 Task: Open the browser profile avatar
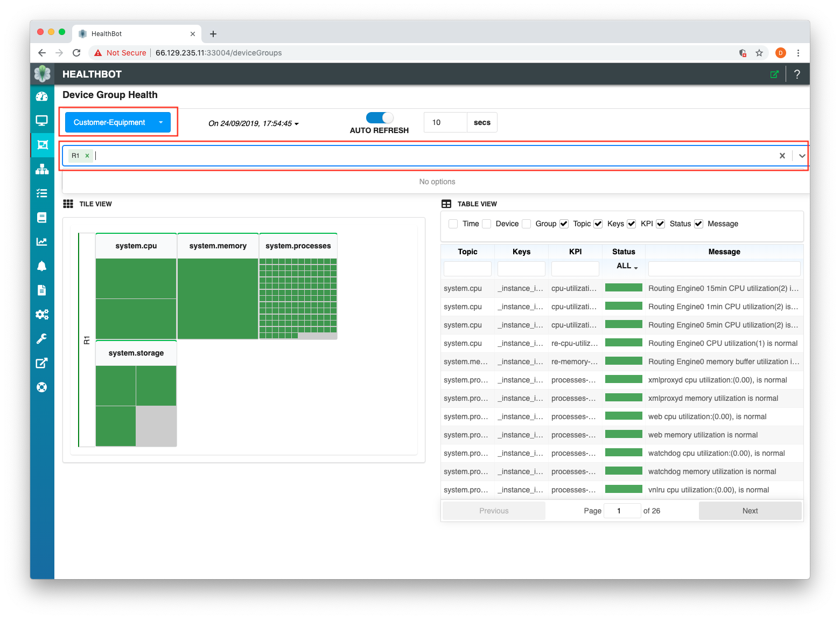(x=781, y=53)
